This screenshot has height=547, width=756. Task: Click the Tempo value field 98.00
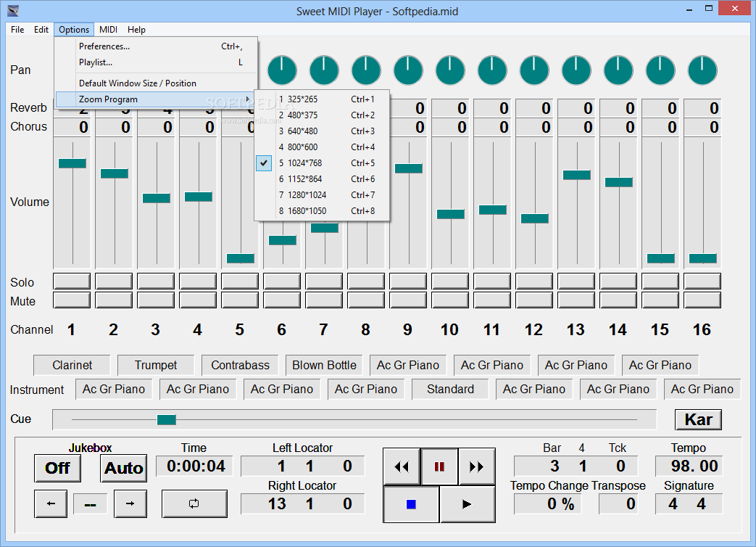tap(689, 466)
